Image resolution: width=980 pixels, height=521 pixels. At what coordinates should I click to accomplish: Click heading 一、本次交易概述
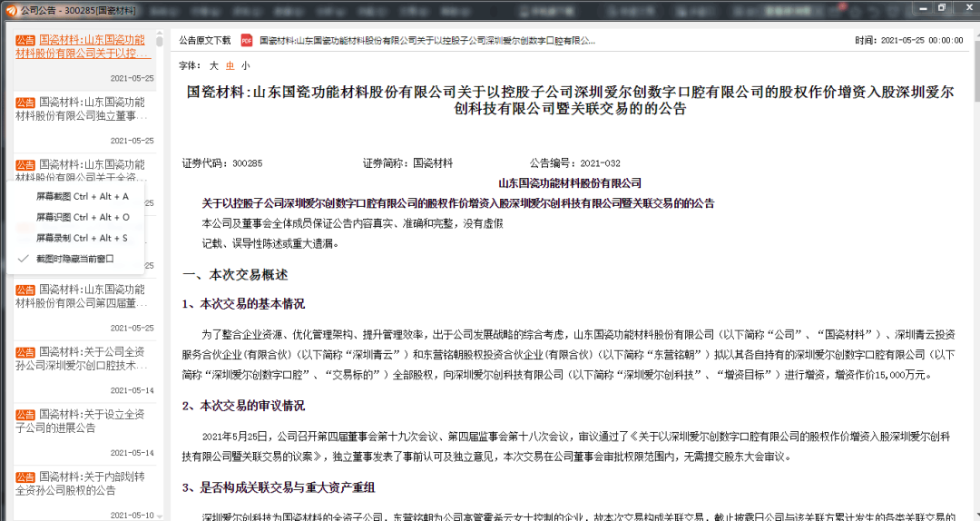[x=235, y=275]
